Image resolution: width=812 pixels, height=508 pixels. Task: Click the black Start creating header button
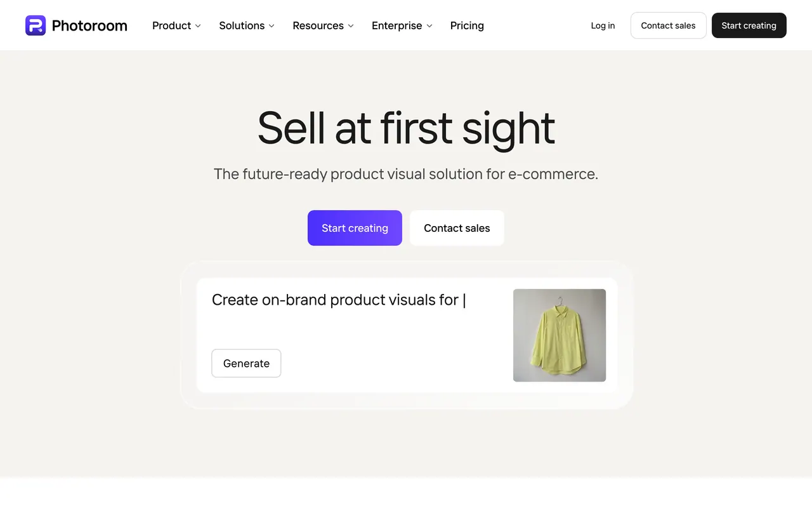(749, 25)
